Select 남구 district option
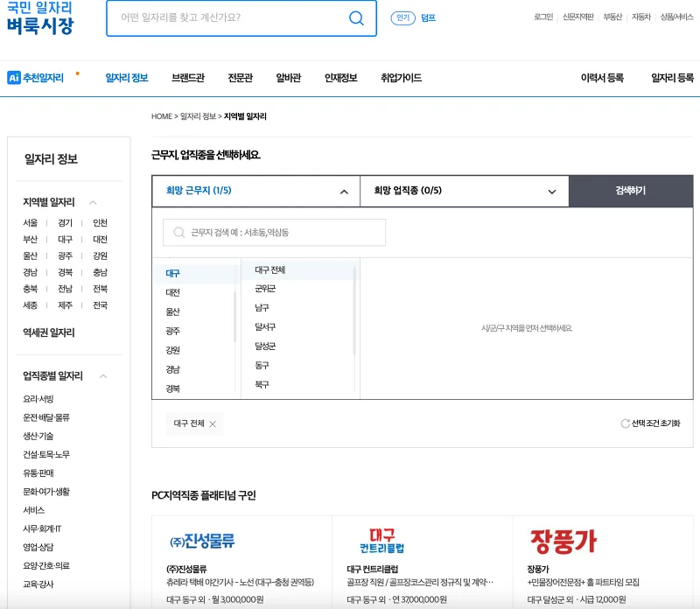This screenshot has height=609, width=700. [262, 308]
